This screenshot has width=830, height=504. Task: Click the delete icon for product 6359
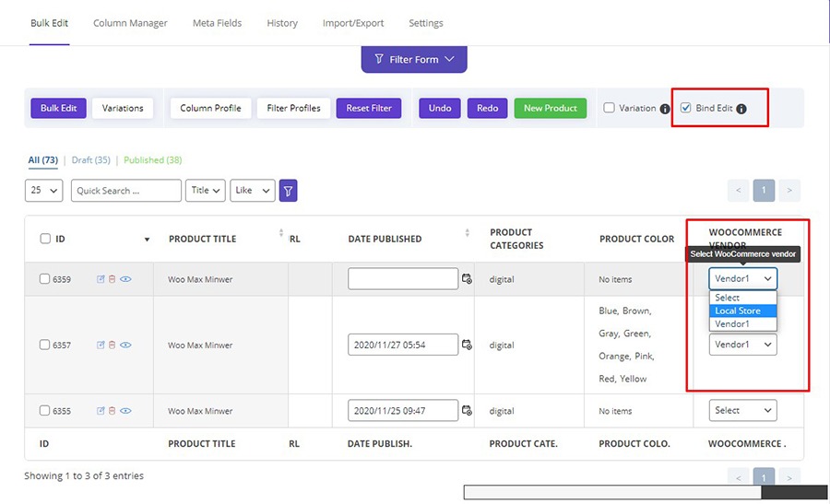113,278
